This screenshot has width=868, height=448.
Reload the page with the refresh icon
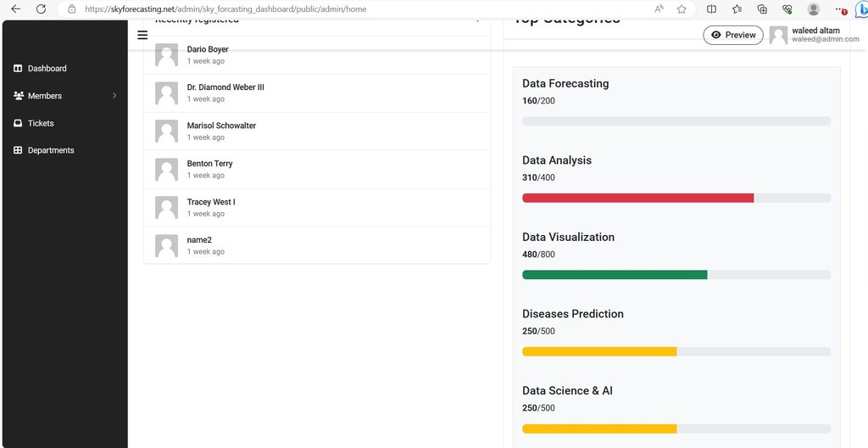click(x=41, y=8)
